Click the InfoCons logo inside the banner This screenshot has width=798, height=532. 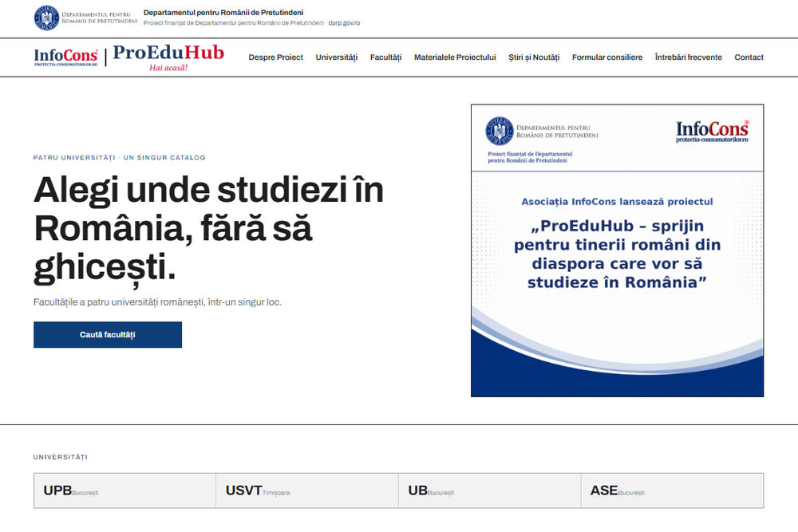pyautogui.click(x=713, y=132)
